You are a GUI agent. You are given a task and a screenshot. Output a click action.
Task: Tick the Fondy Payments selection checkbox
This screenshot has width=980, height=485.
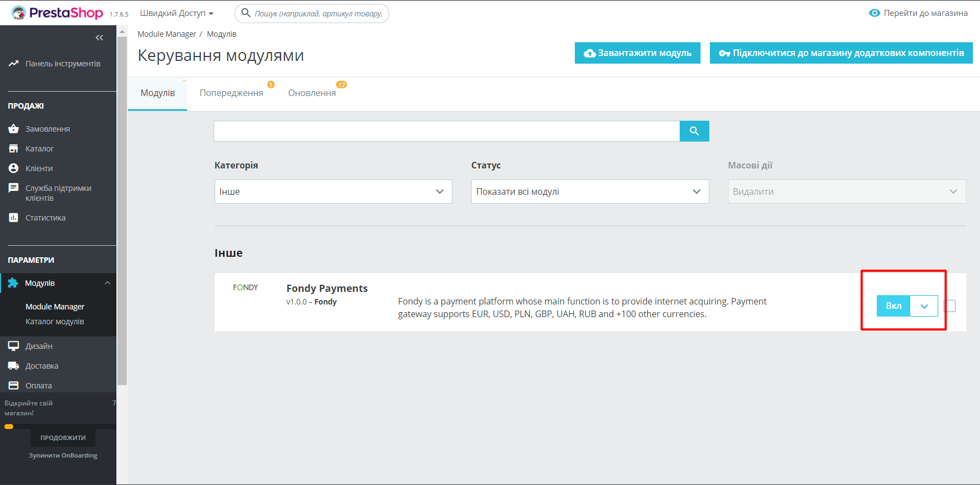click(950, 306)
